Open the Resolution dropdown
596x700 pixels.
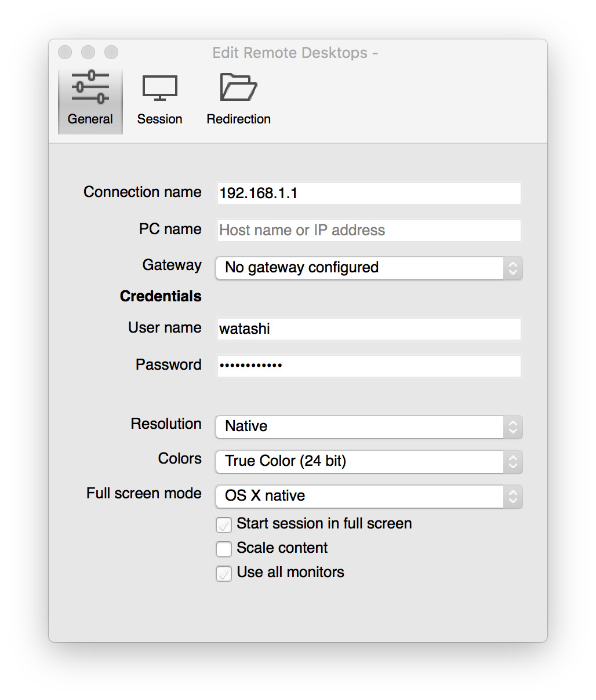click(369, 426)
